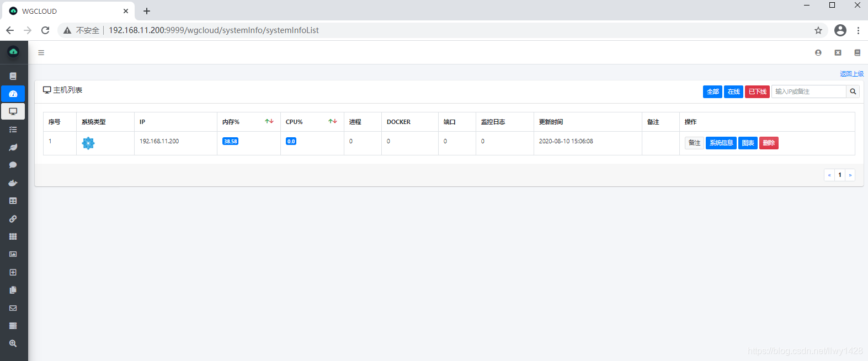Open the grid squares sidebar icon
The image size is (868, 361).
click(13, 236)
